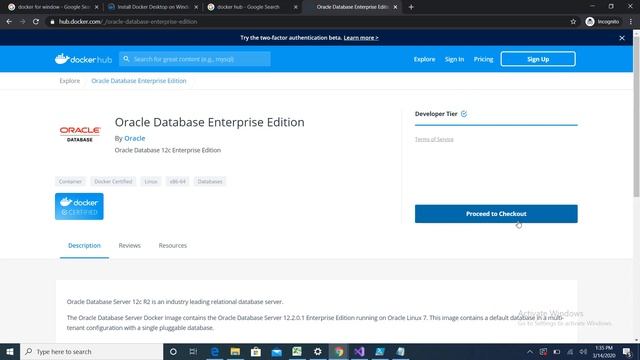Image resolution: width=640 pixels, height=360 pixels.
Task: Click the Developer Tier check icon
Action: point(464,114)
